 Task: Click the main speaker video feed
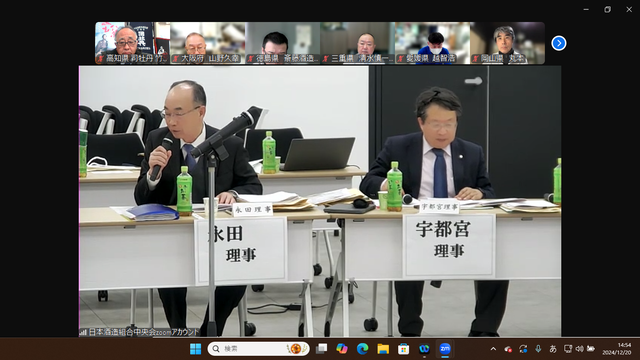click(x=320, y=201)
